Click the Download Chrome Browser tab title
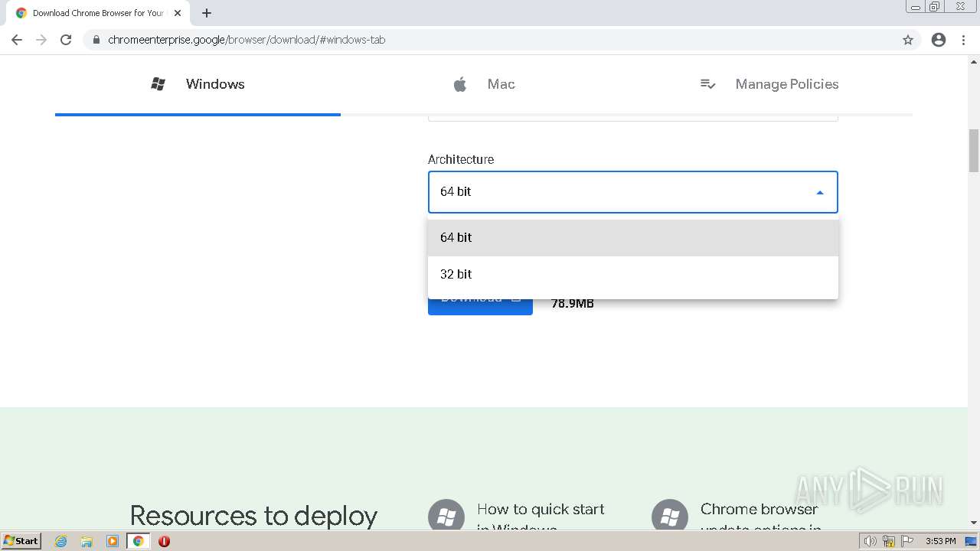The width and height of the screenshot is (980, 551). click(98, 13)
